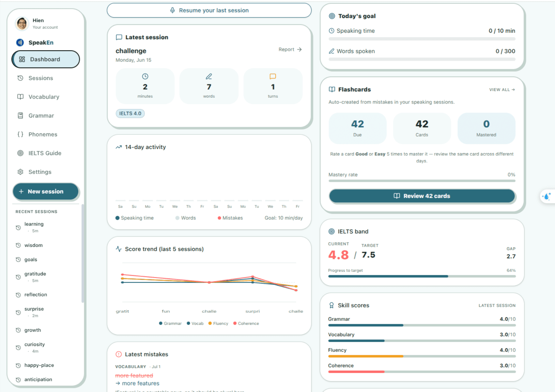Click the Latest mistakes alert icon
The image size is (555, 392).
(x=119, y=354)
